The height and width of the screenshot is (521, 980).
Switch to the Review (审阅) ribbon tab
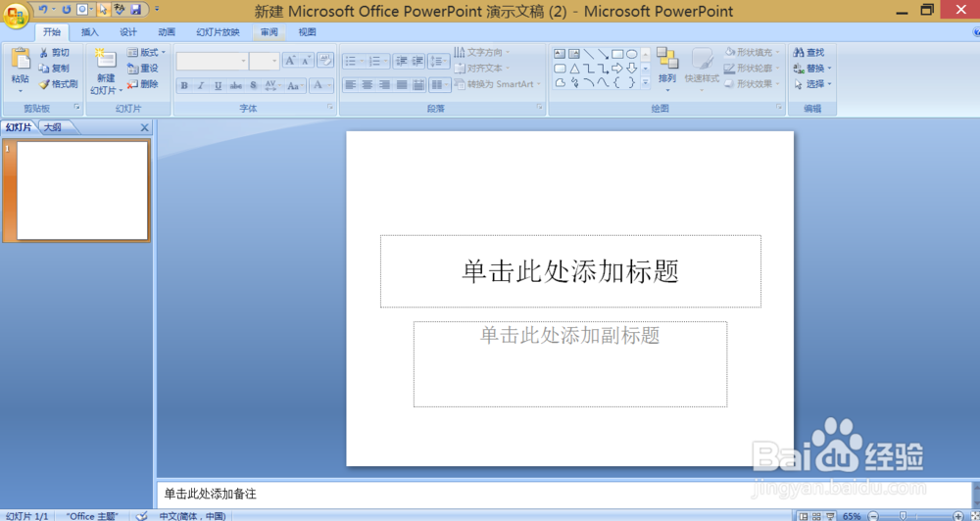[x=269, y=32]
